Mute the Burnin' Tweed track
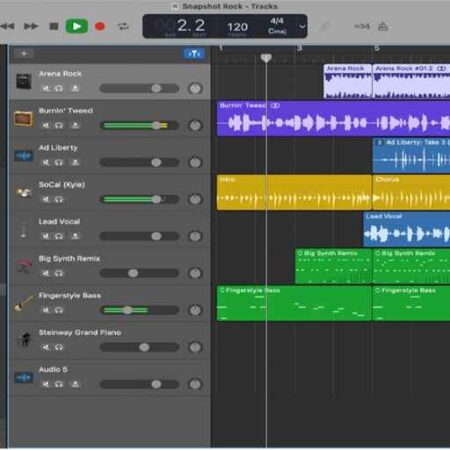 pyautogui.click(x=46, y=125)
